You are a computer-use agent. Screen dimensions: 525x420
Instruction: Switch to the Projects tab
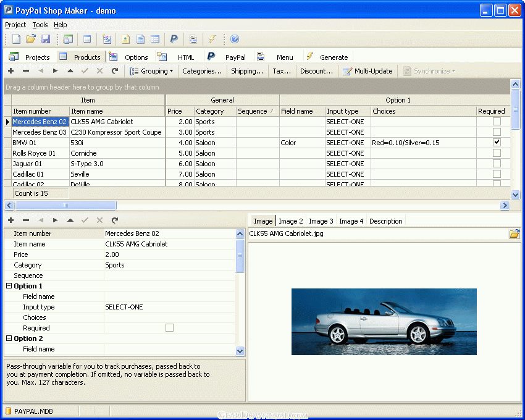[x=30, y=57]
